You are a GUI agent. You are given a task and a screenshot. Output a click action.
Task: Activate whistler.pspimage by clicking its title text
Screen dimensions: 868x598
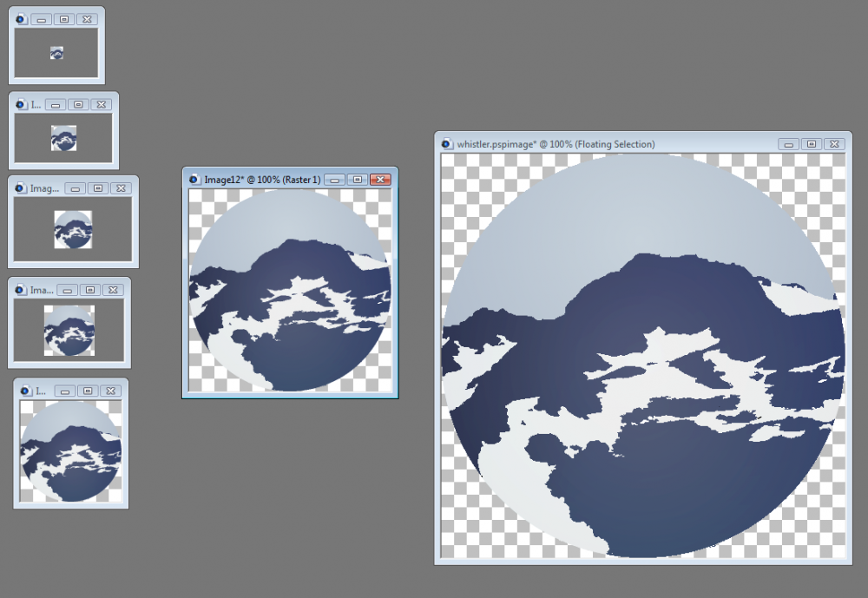pyautogui.click(x=556, y=144)
